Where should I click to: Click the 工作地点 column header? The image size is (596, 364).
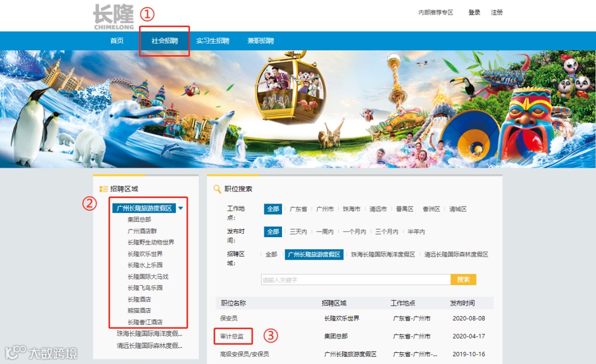(x=403, y=303)
